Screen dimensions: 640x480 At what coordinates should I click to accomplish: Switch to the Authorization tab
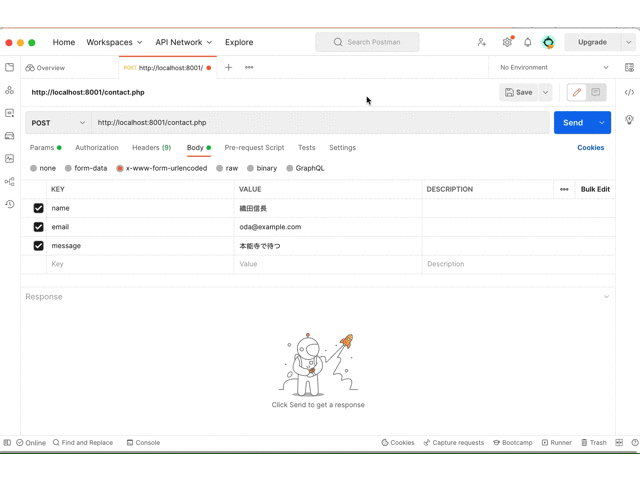(x=97, y=147)
